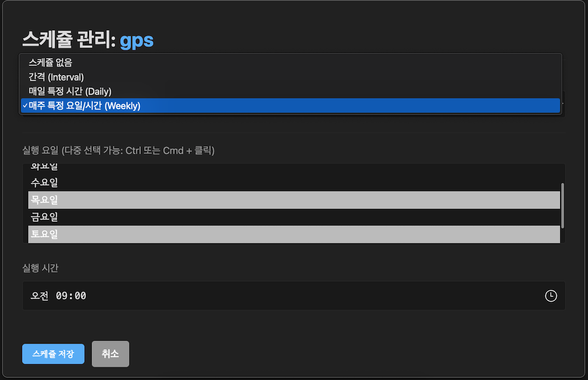Screen dimensions: 588x380
Task: Select the 스케쥴 없음 option
Action: coord(50,63)
